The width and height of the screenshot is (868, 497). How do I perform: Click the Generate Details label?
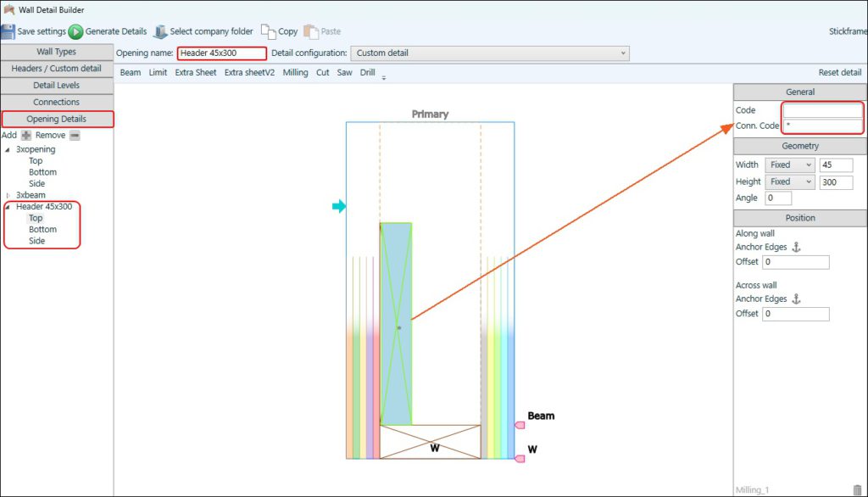(115, 31)
